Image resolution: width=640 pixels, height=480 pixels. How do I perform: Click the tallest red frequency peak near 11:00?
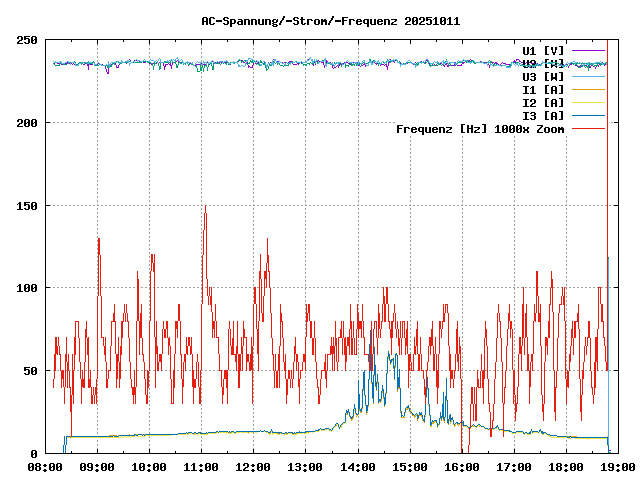205,208
